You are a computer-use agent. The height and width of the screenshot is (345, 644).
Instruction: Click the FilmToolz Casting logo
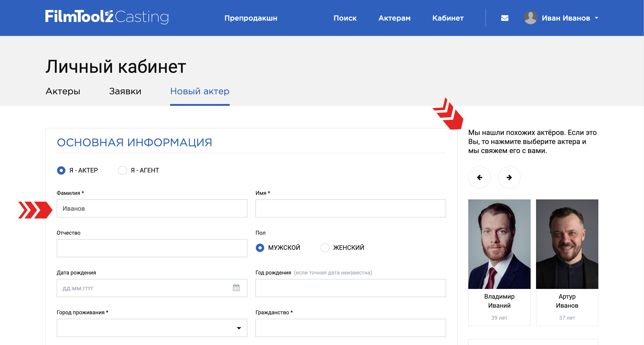tap(107, 17)
